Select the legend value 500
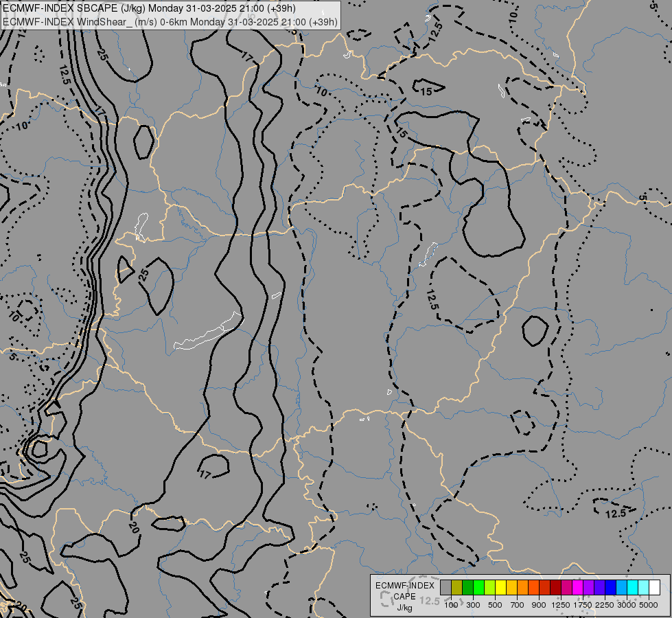This screenshot has height=618, width=672. point(495,605)
